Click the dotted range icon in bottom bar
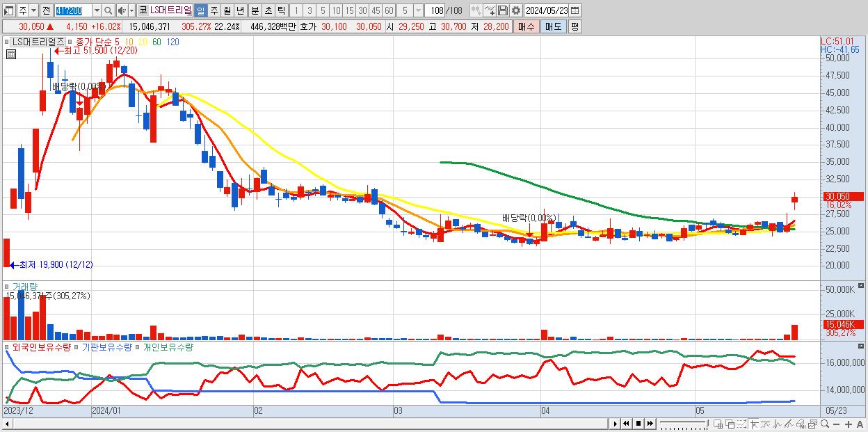This screenshot has width=868, height=432. coord(741,424)
